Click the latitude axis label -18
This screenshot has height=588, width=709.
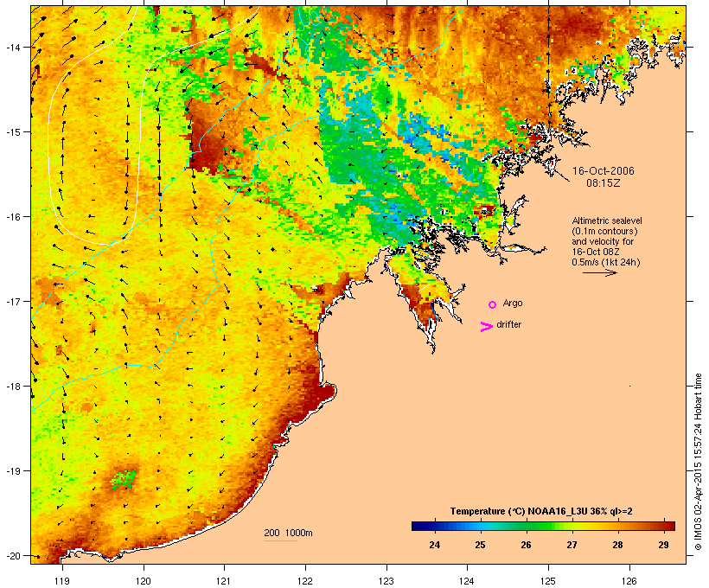(13, 387)
